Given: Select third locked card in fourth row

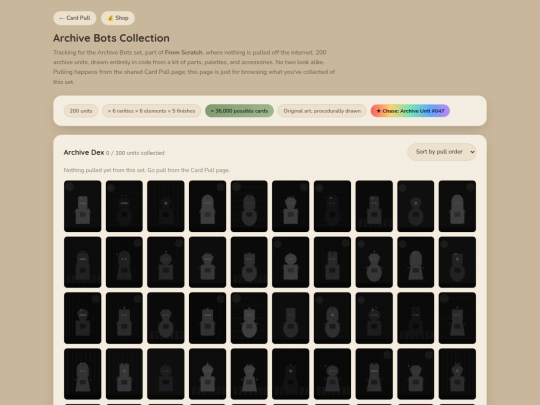Looking at the screenshot, I should click(x=166, y=374).
